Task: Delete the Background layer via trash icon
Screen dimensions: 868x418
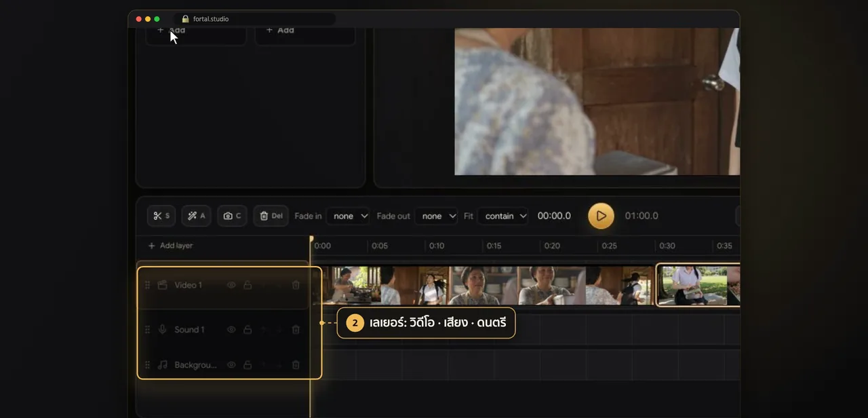Action: click(296, 364)
